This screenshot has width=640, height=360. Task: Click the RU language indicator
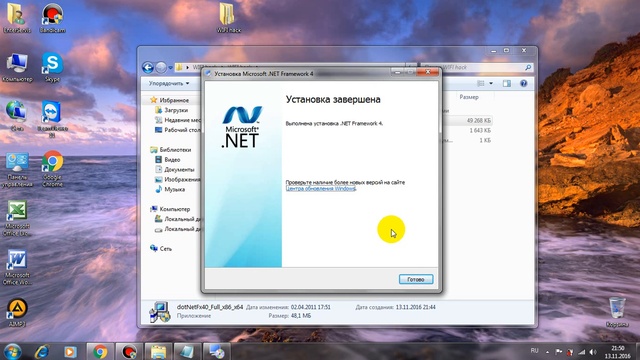tap(534, 351)
